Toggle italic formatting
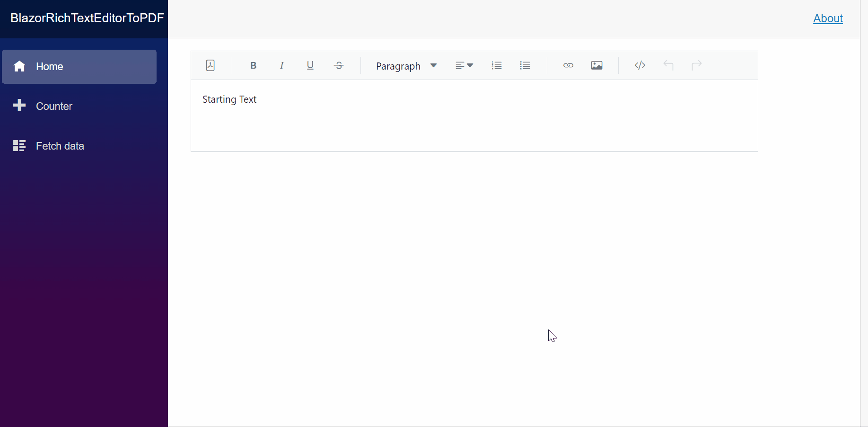868x427 pixels. 282,65
